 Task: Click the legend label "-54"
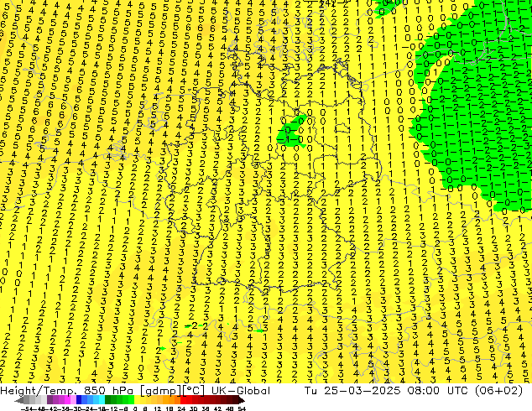(27, 409)
